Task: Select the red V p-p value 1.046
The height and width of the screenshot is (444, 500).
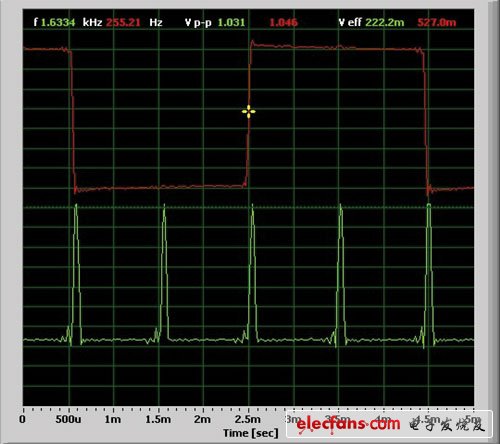Action: (283, 22)
